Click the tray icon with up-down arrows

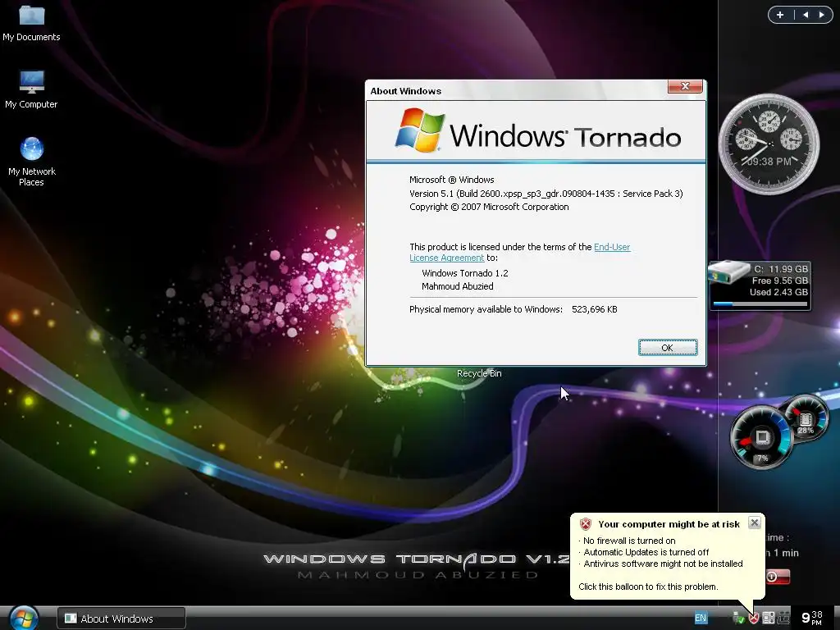(x=769, y=618)
